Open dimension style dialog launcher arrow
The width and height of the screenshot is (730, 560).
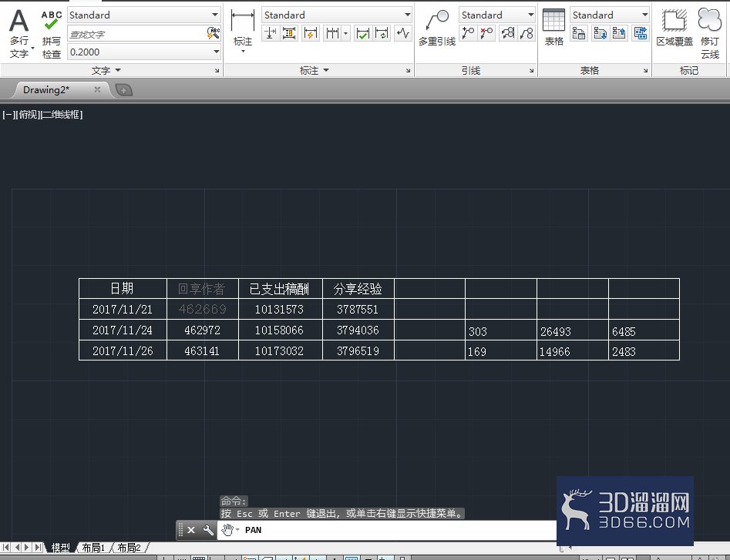pyautogui.click(x=409, y=71)
